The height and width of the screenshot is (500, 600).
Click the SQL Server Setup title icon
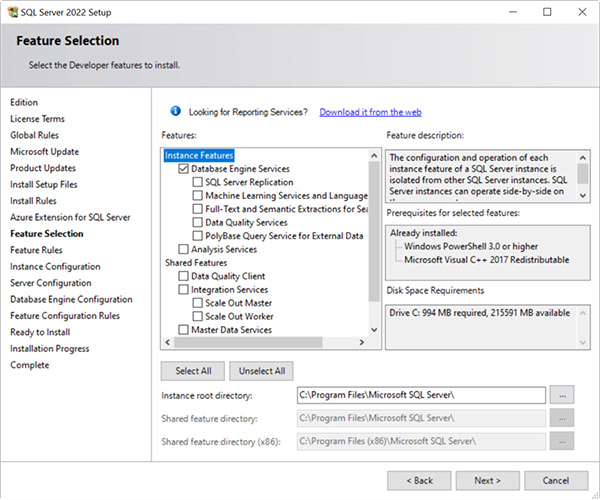pyautogui.click(x=13, y=12)
